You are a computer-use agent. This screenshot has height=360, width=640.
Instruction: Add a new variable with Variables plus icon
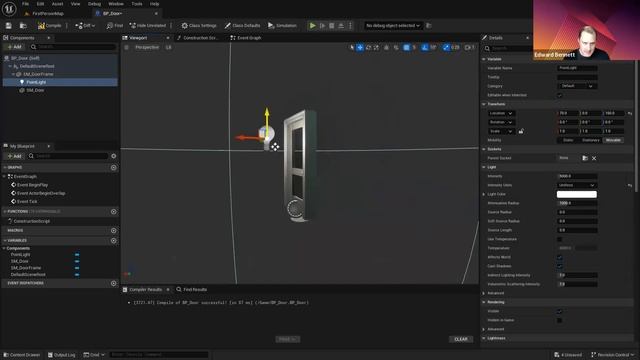[113, 240]
